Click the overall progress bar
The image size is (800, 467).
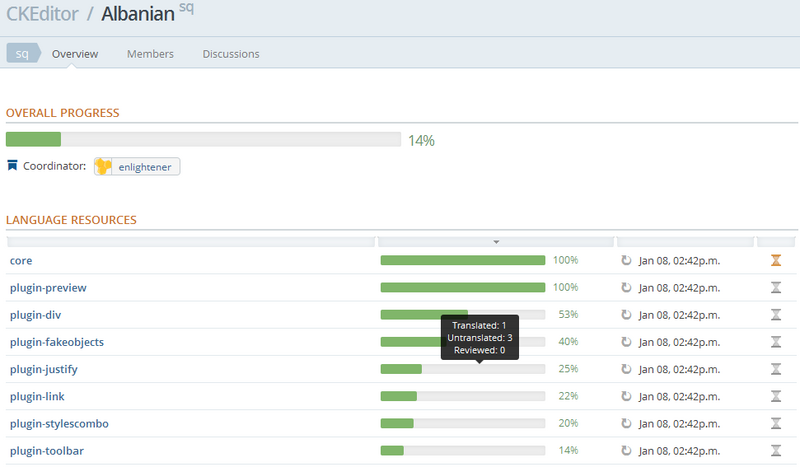click(203, 139)
